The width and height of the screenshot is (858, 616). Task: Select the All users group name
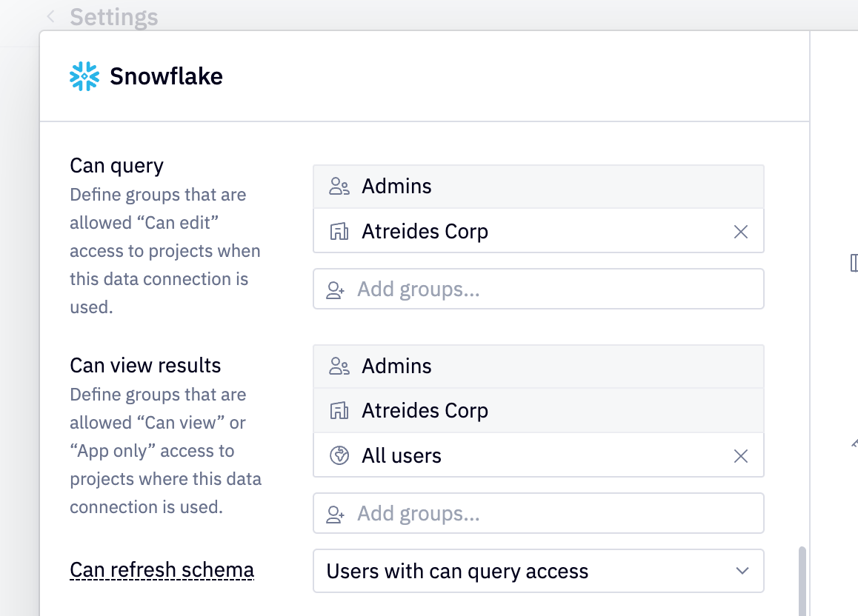(402, 456)
